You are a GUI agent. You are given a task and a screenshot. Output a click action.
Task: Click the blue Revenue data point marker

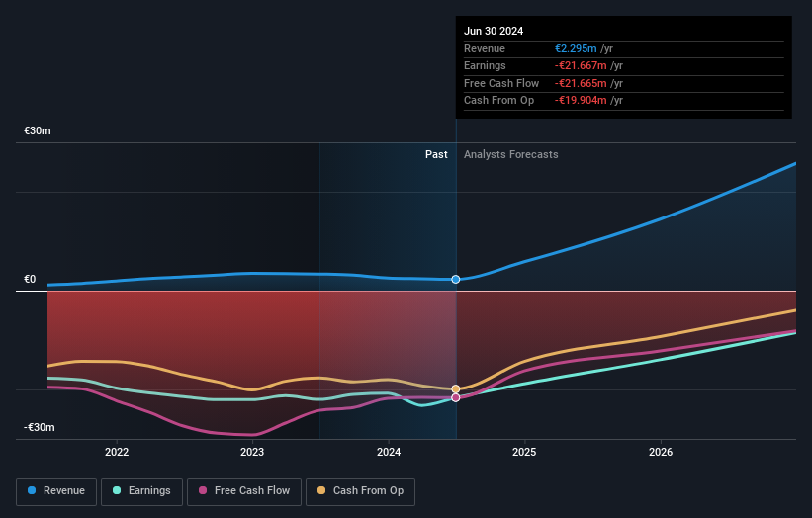tap(456, 279)
